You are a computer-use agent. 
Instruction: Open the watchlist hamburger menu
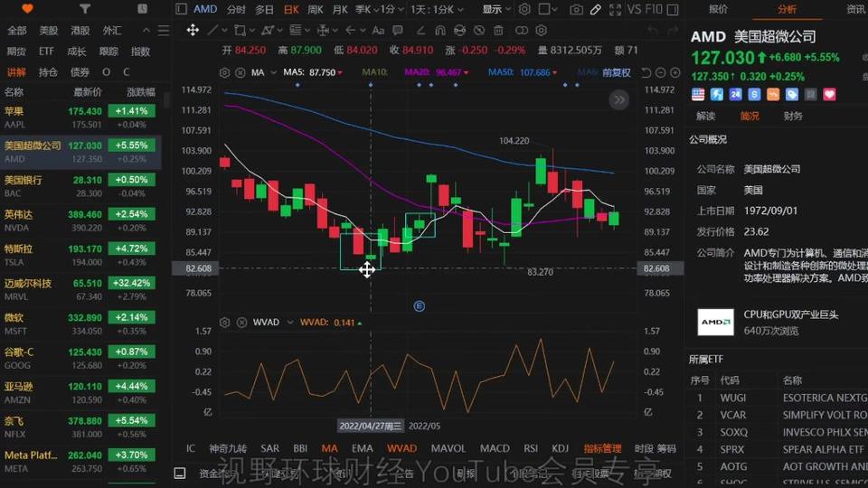click(x=164, y=31)
